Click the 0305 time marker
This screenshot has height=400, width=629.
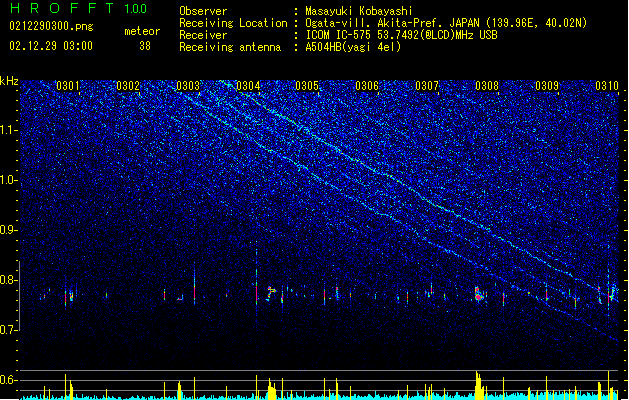(307, 86)
